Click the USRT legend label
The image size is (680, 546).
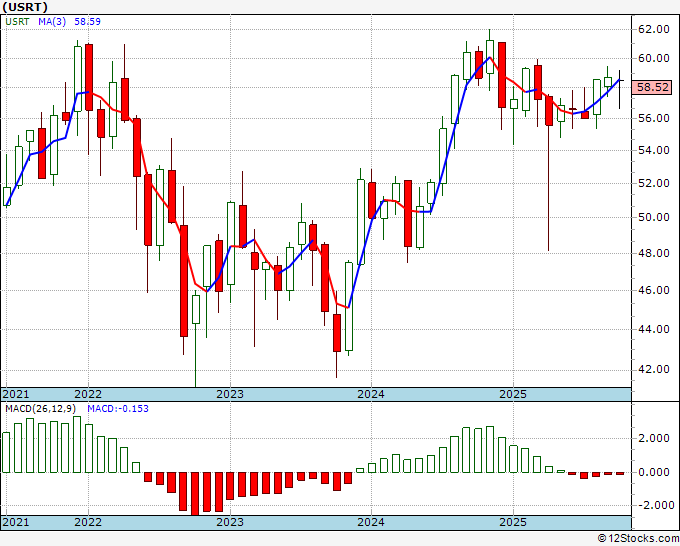(17, 21)
